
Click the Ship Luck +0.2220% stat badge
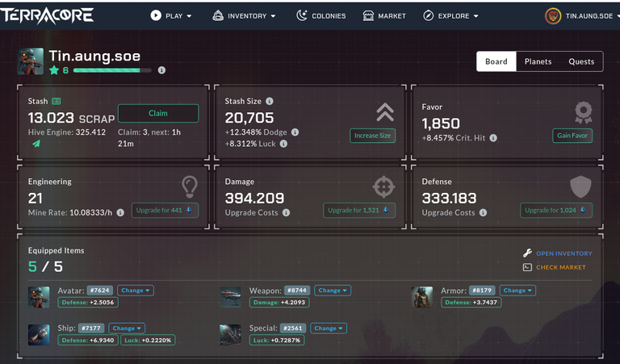coord(148,341)
